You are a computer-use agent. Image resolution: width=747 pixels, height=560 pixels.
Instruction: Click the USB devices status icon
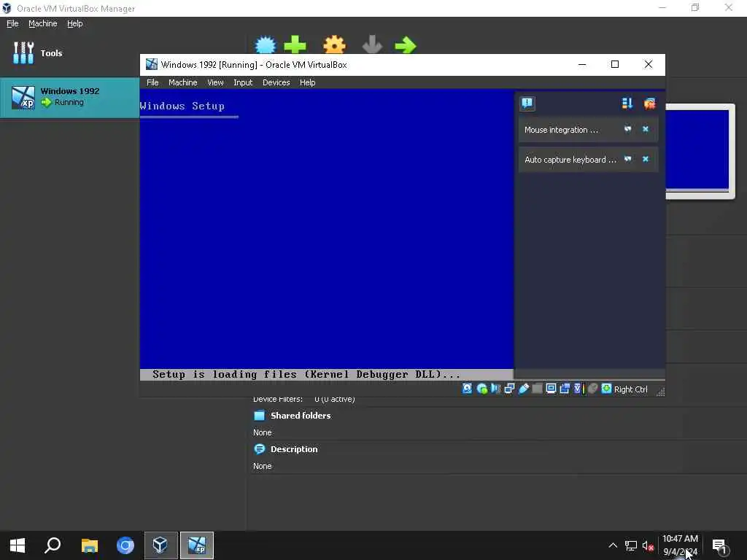pos(523,389)
